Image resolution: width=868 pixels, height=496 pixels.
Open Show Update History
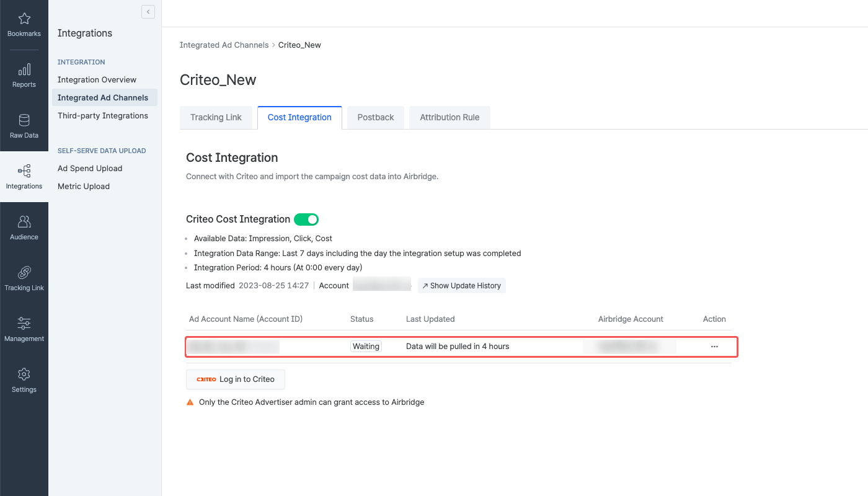coord(461,285)
